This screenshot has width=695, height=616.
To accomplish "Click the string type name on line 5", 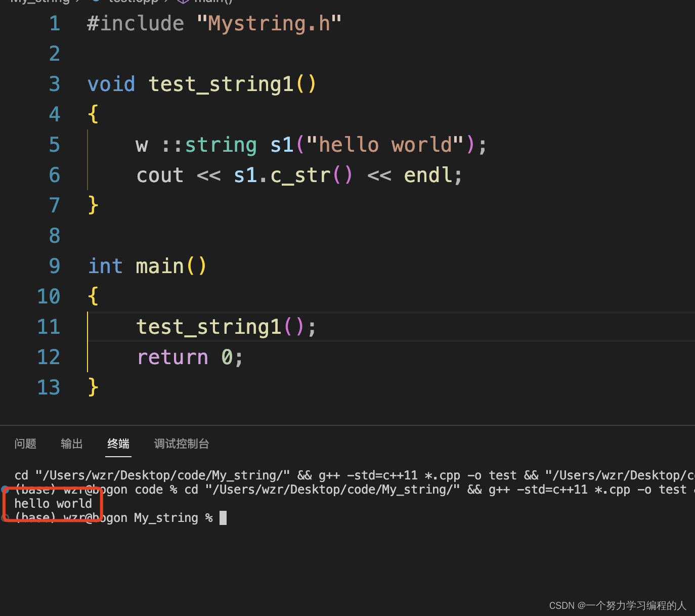I will coord(221,145).
